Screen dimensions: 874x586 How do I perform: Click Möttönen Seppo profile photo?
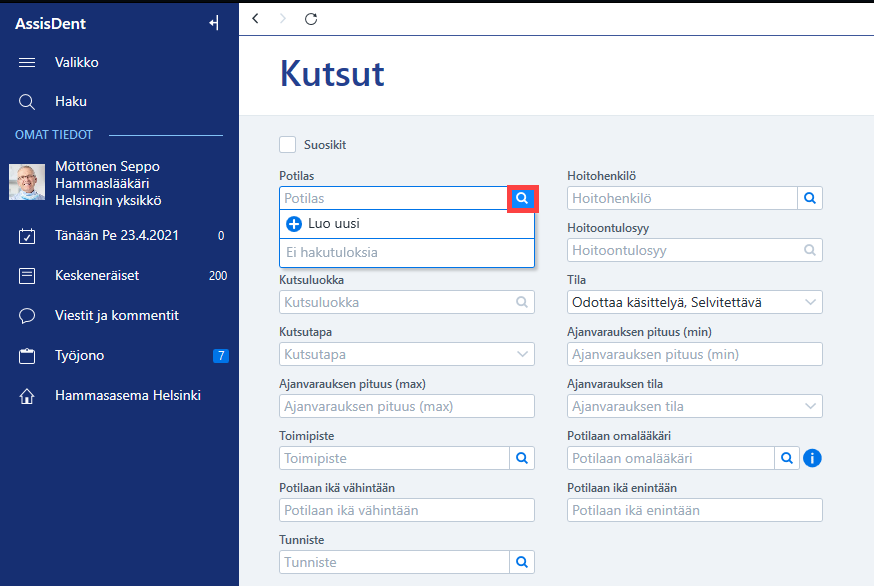[27, 182]
